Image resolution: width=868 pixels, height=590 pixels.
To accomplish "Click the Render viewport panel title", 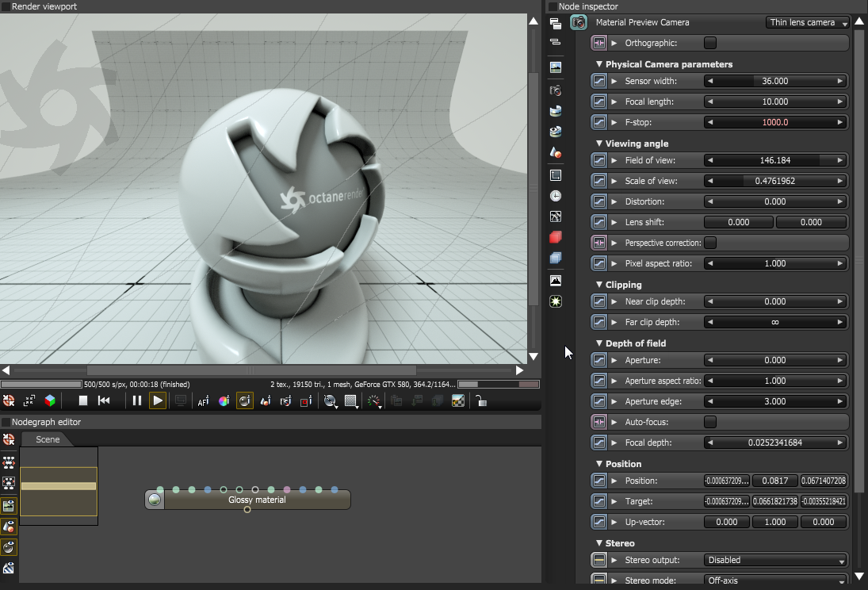I will 44,6.
